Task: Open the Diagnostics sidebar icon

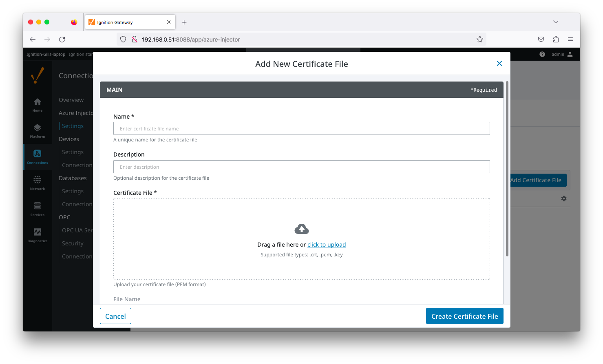Action: pos(37,232)
